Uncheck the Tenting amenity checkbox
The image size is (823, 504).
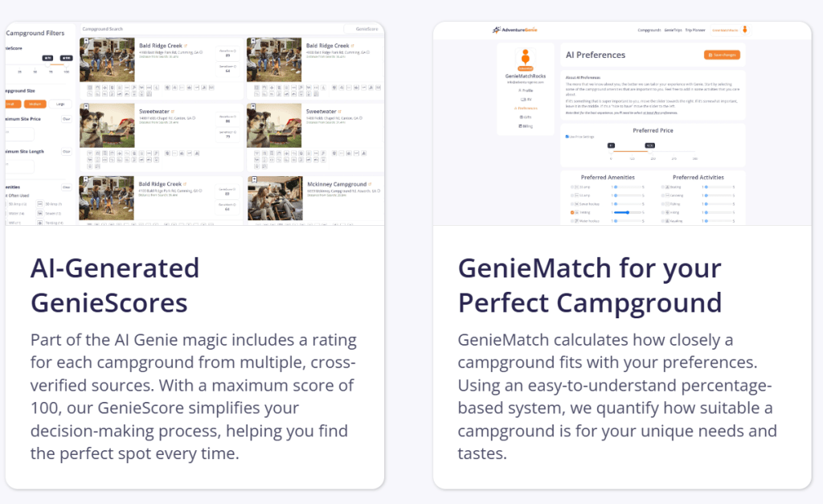click(573, 212)
